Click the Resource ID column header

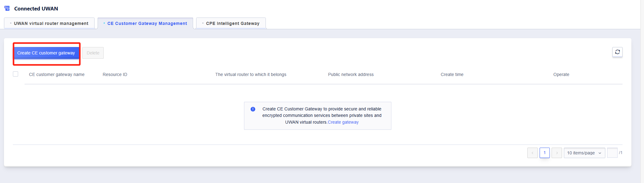click(x=115, y=74)
